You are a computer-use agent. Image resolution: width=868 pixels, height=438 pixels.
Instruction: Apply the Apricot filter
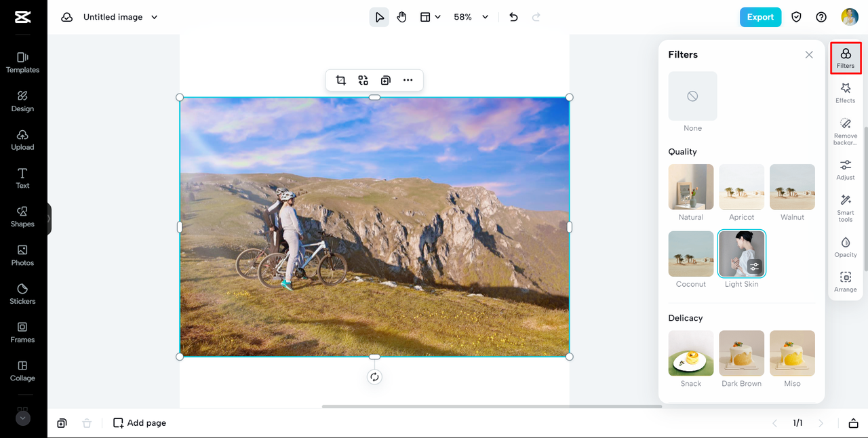pyautogui.click(x=742, y=186)
